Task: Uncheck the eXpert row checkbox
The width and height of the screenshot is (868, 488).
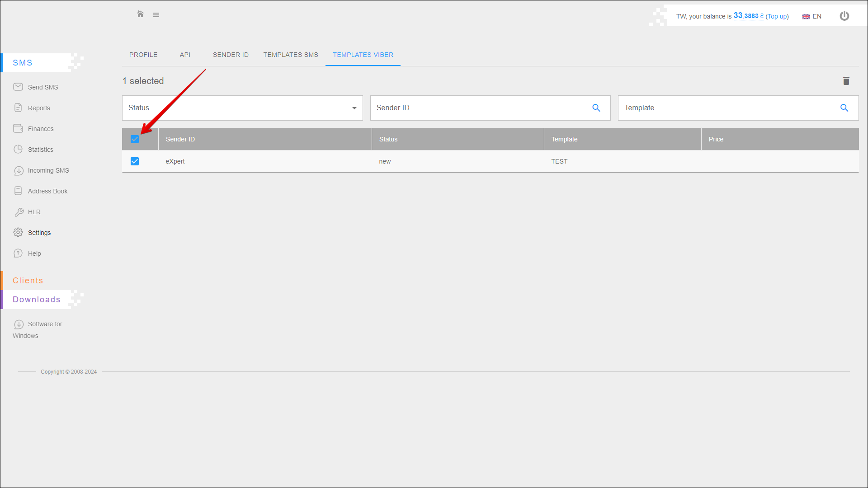Action: 135,161
